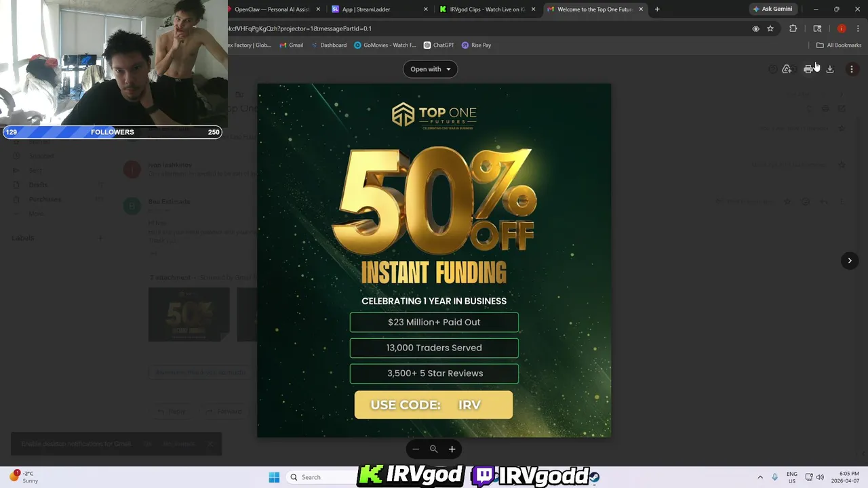Add the attachment to Google Drive
868x488 pixels.
tap(787, 69)
